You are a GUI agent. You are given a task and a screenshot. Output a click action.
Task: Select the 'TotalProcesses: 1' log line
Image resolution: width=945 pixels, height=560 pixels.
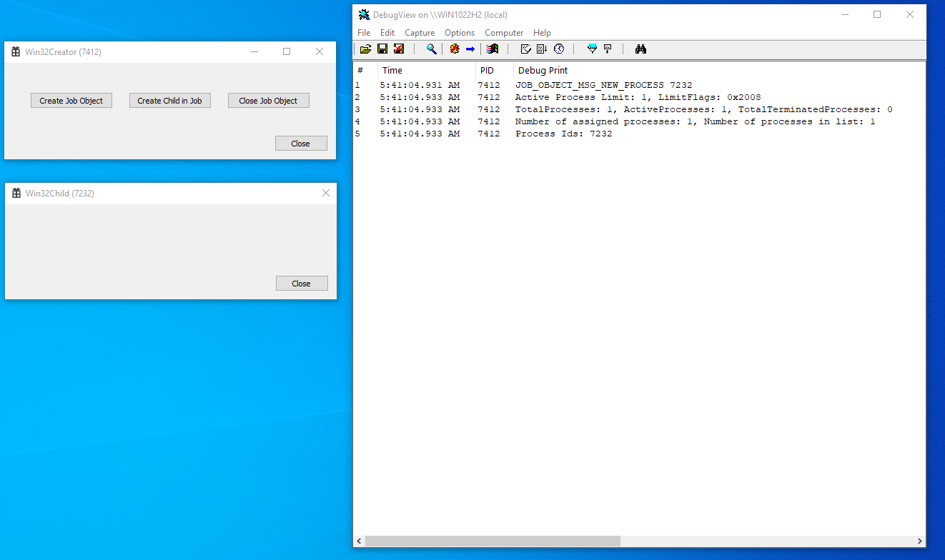(x=640, y=109)
